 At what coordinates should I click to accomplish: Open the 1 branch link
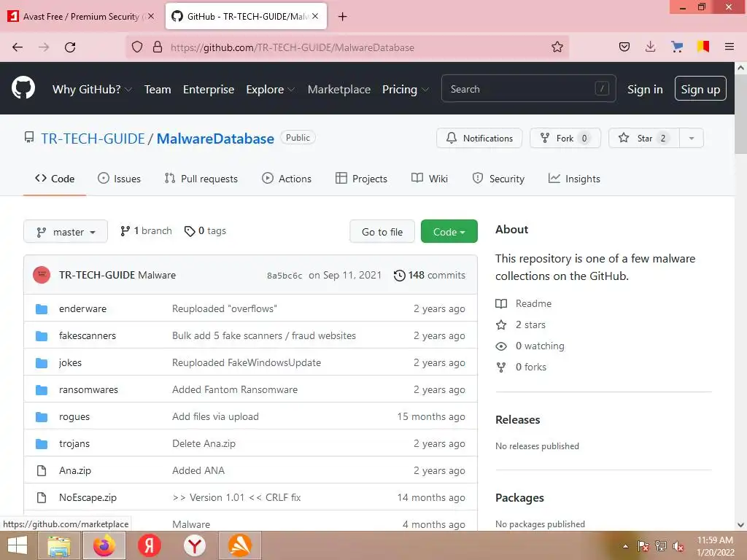(146, 231)
